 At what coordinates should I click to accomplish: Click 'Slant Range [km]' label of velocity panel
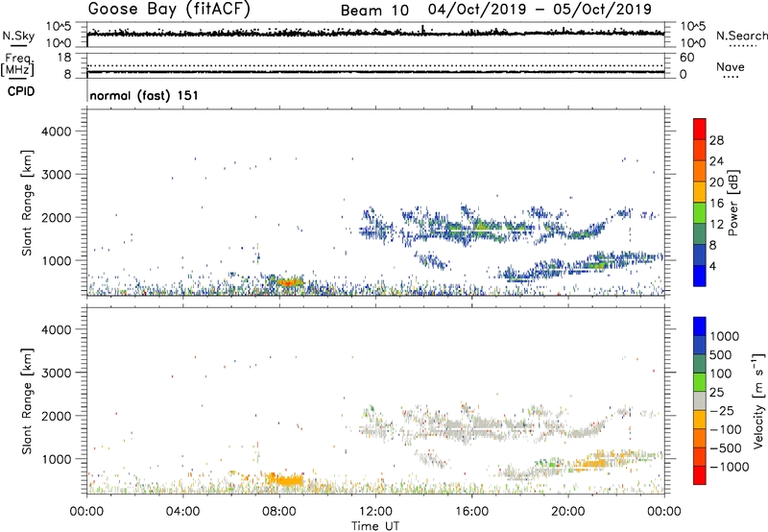pos(27,401)
